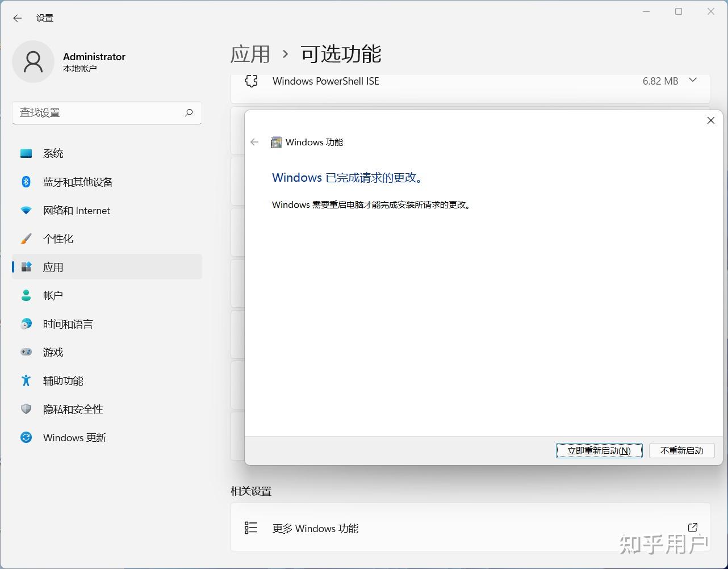Expand the Windows PowerShell ISE entry
The width and height of the screenshot is (728, 569).
[x=693, y=80]
